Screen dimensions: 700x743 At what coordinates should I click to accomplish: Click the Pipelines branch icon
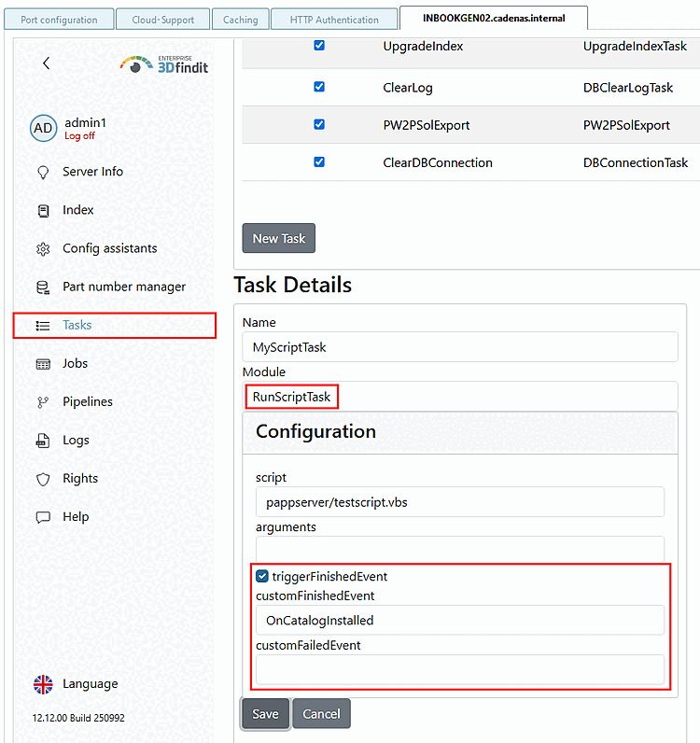pos(43,402)
